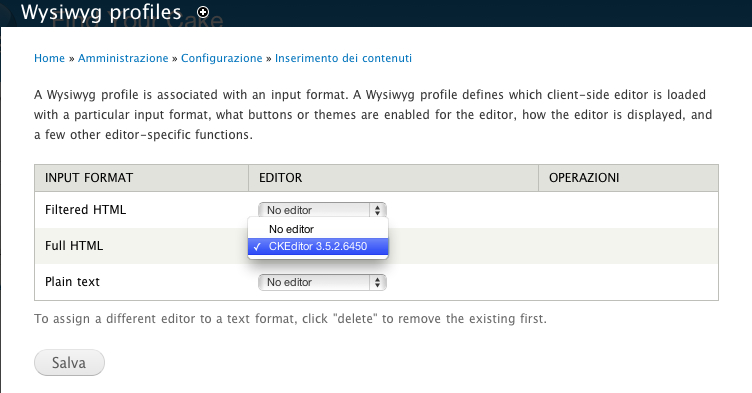Click the arrows on Plain text editor select
Screen dimensions: 752x393
click(377, 282)
